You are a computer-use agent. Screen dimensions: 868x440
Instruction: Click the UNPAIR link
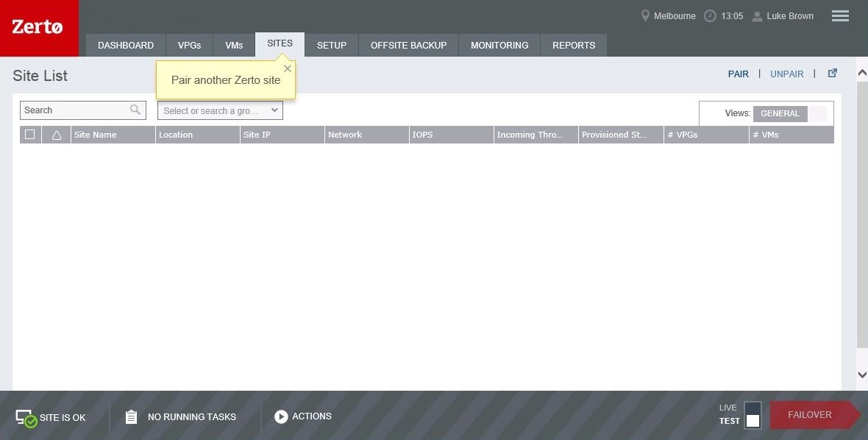click(x=786, y=74)
